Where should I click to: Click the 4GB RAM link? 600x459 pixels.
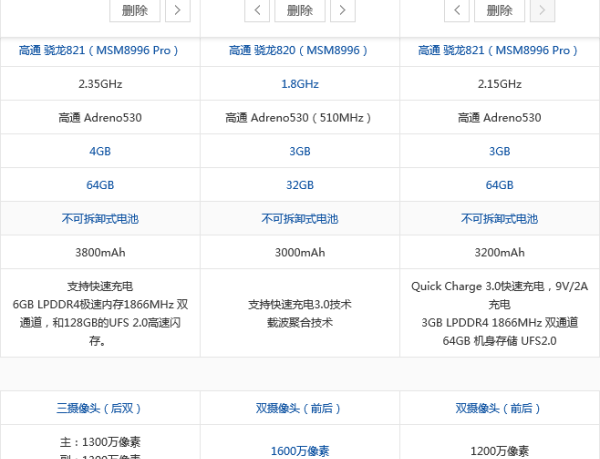point(100,151)
